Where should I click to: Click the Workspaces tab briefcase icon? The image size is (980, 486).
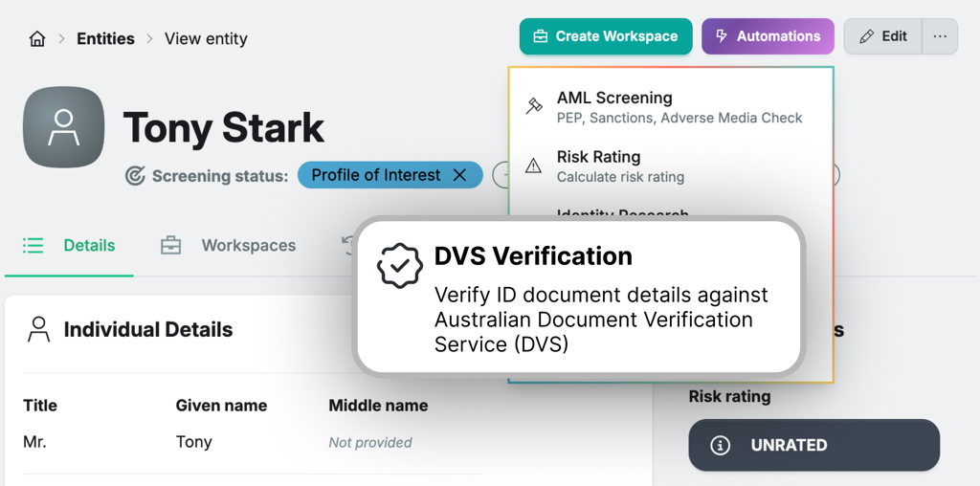(x=170, y=246)
